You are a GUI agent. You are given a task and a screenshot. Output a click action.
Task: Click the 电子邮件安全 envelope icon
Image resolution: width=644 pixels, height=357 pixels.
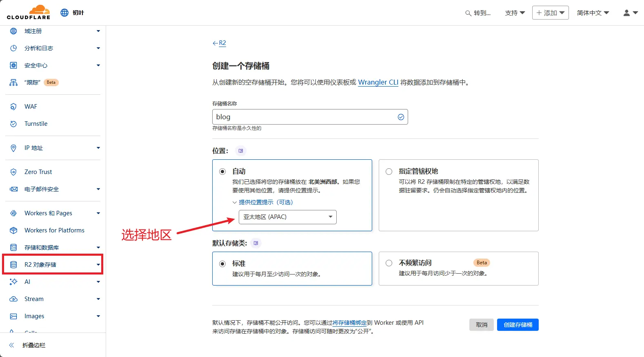tap(13, 189)
